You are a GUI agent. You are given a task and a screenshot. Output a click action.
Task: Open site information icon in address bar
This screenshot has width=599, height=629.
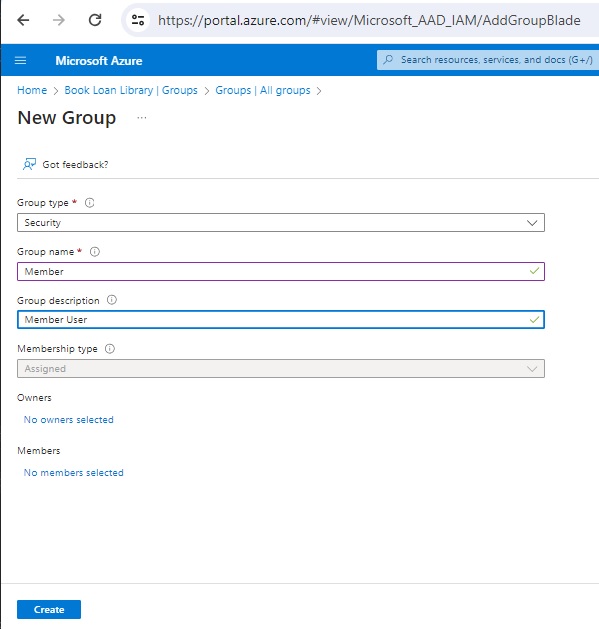coord(138,20)
